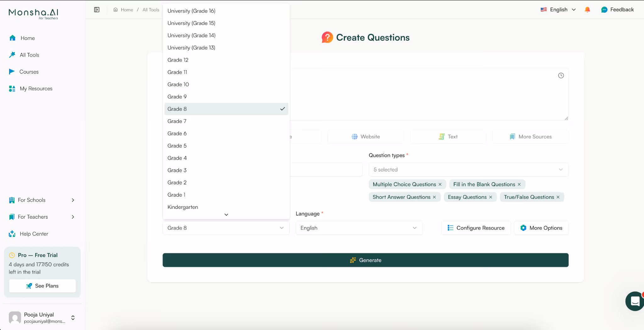
Task: Click the Help Center icon in the sidebar
Action: [x=12, y=234]
